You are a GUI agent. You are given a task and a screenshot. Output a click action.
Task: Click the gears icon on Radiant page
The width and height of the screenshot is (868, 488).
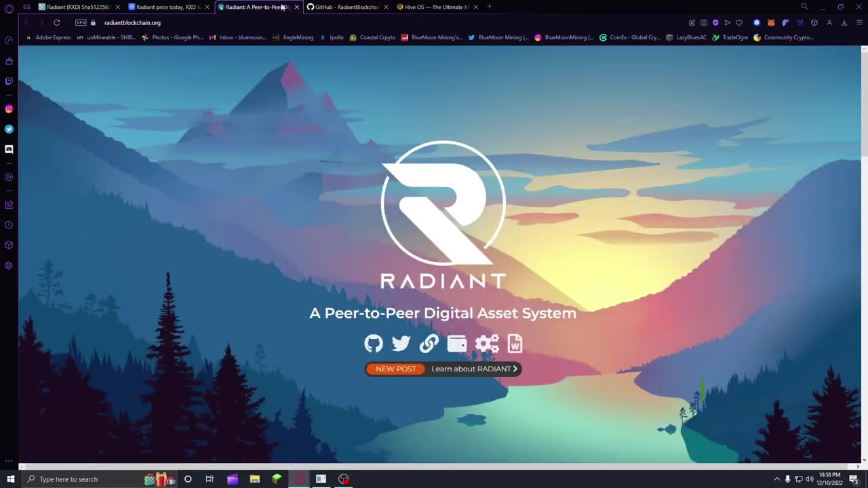[487, 344]
